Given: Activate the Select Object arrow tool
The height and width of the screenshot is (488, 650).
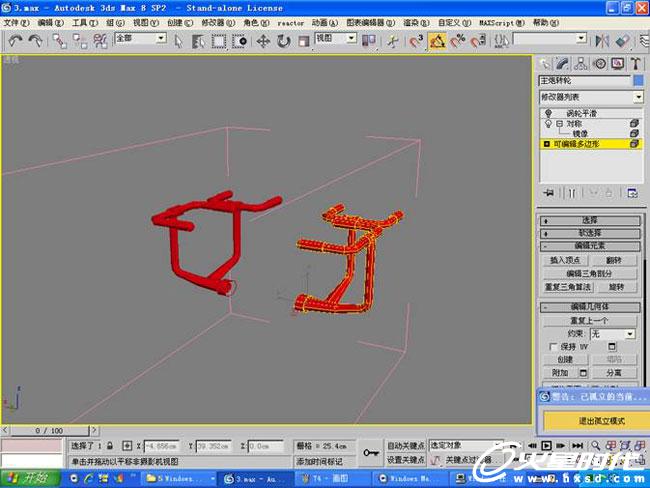Looking at the screenshot, I should [179, 41].
